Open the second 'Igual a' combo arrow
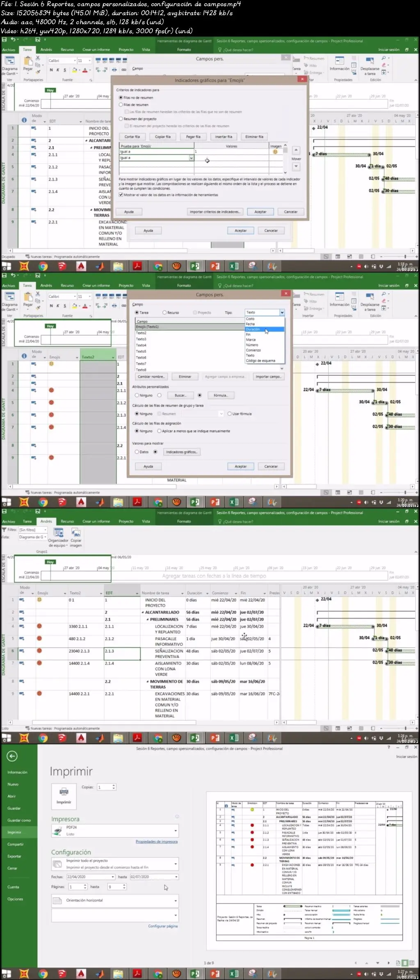Viewport: 420px width, 980px height. click(191, 158)
